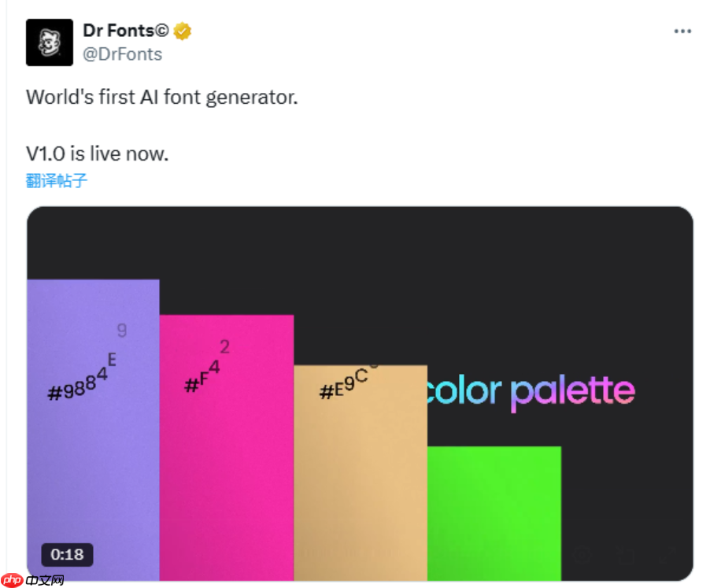Click the 'V1.0 is live now' text
Image resolution: width=710 pixels, height=588 pixels.
[97, 153]
